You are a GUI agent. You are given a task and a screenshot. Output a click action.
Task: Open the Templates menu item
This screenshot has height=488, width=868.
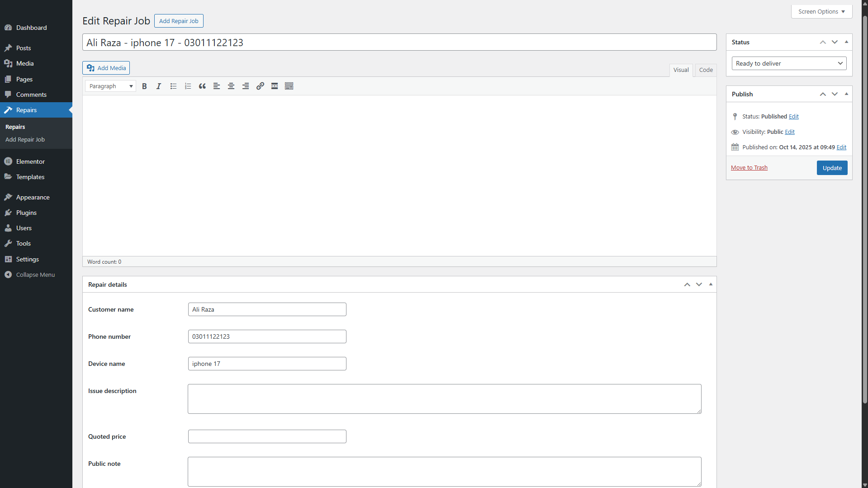36,177
